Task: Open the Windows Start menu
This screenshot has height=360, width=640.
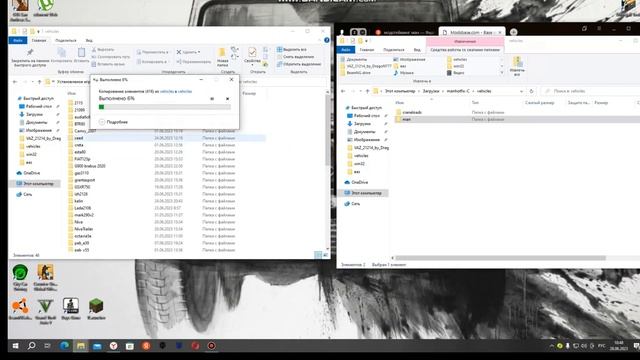Action: [x=16, y=346]
